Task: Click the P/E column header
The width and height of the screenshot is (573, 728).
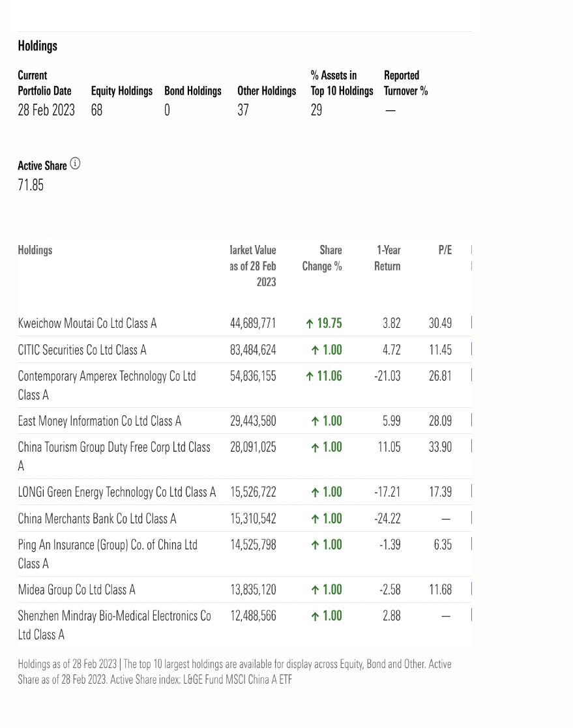Action: coord(445,250)
